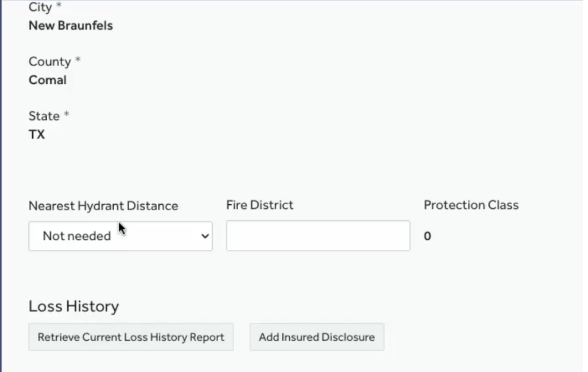Click the required asterisk next to City

click(59, 7)
